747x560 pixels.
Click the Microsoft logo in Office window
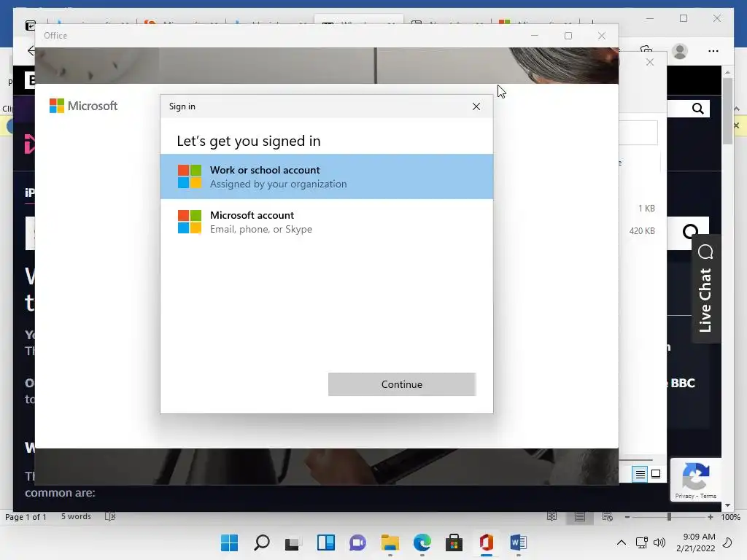83,106
